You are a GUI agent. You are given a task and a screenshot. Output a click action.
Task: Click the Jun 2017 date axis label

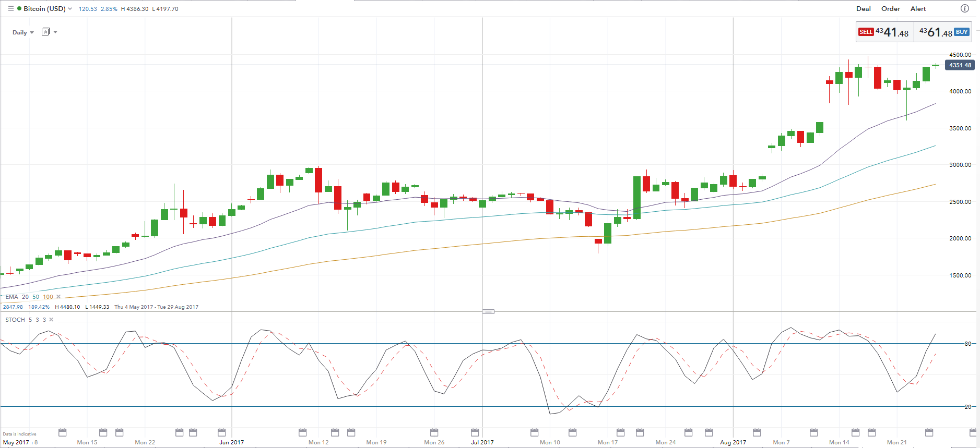pyautogui.click(x=231, y=442)
